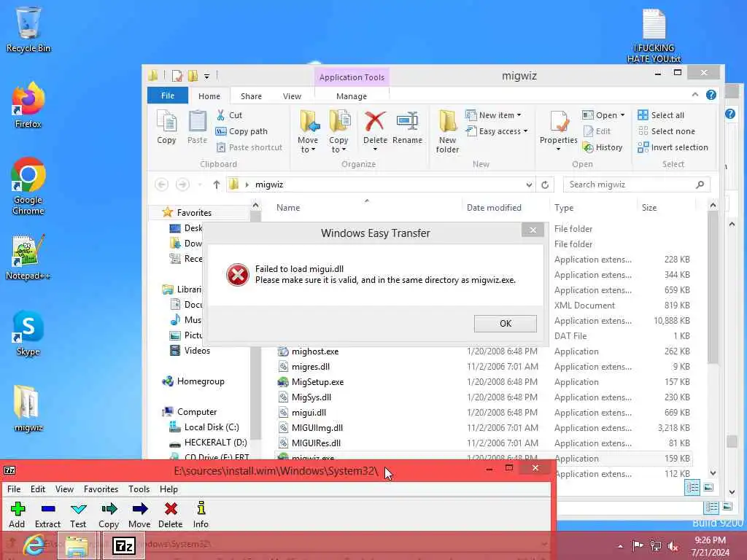Create a New folder from the ribbon
Viewport: 747px width, 560px height.
click(x=447, y=131)
